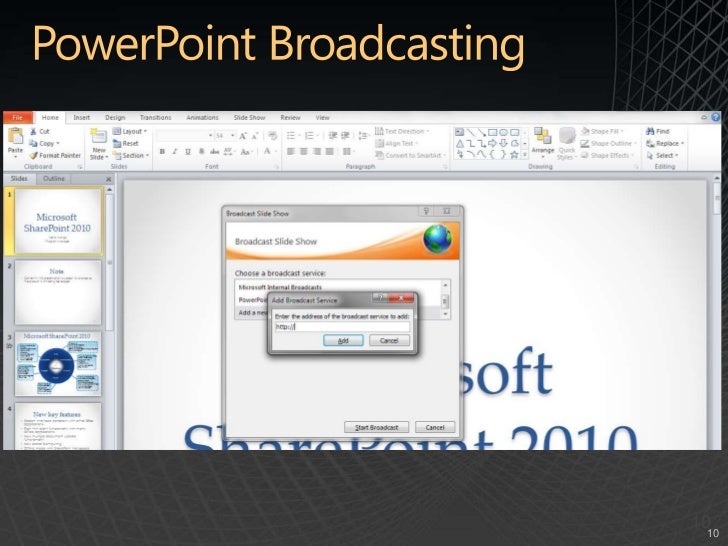Open the Section dropdown

coord(131,156)
